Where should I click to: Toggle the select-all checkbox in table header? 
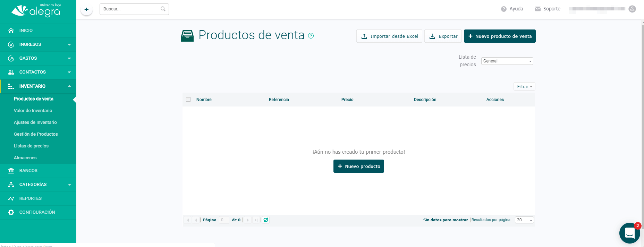click(188, 100)
